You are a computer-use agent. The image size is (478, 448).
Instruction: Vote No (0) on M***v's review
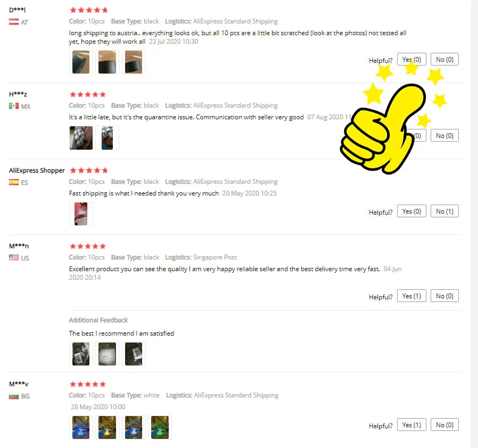pyautogui.click(x=444, y=425)
